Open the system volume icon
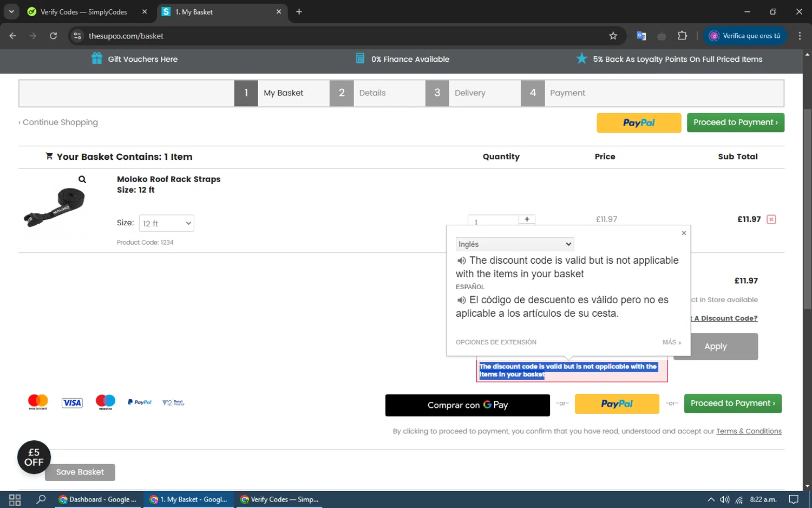The width and height of the screenshot is (812, 508). pyautogui.click(x=725, y=500)
